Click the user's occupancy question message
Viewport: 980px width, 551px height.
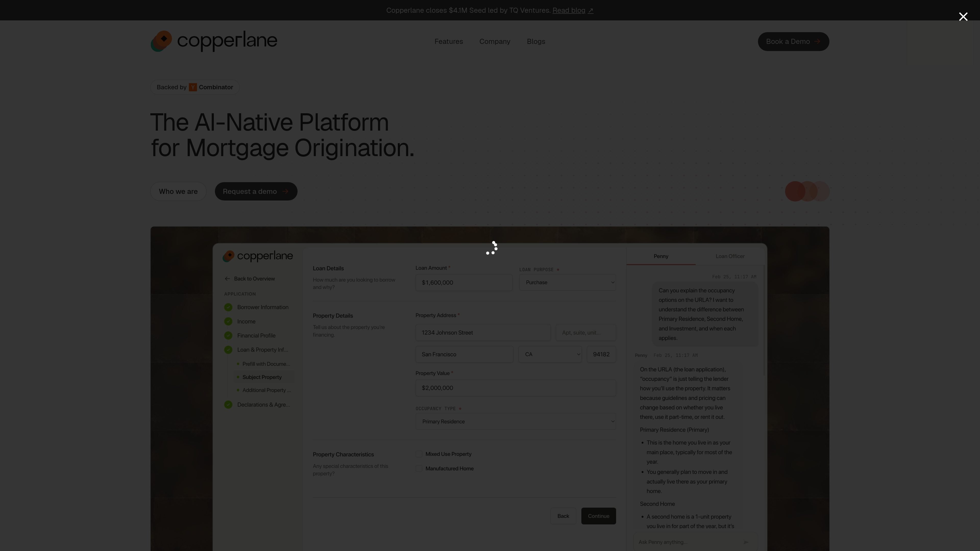[705, 314]
